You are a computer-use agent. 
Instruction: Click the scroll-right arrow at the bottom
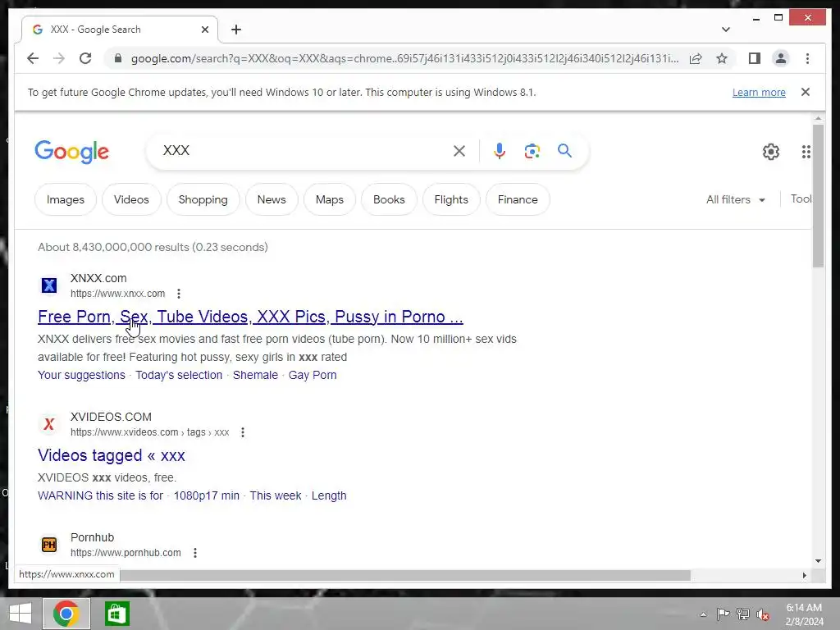(x=804, y=575)
